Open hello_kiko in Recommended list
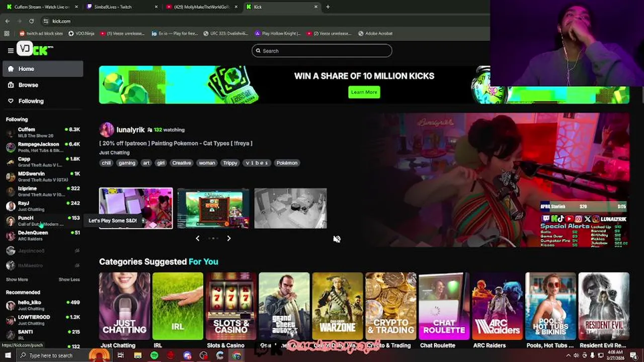This screenshot has height=362, width=644. pos(43,305)
